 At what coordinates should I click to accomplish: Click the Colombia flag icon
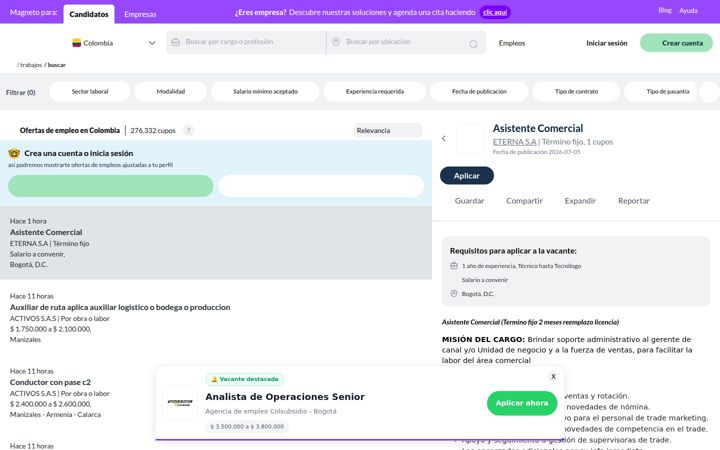point(77,43)
